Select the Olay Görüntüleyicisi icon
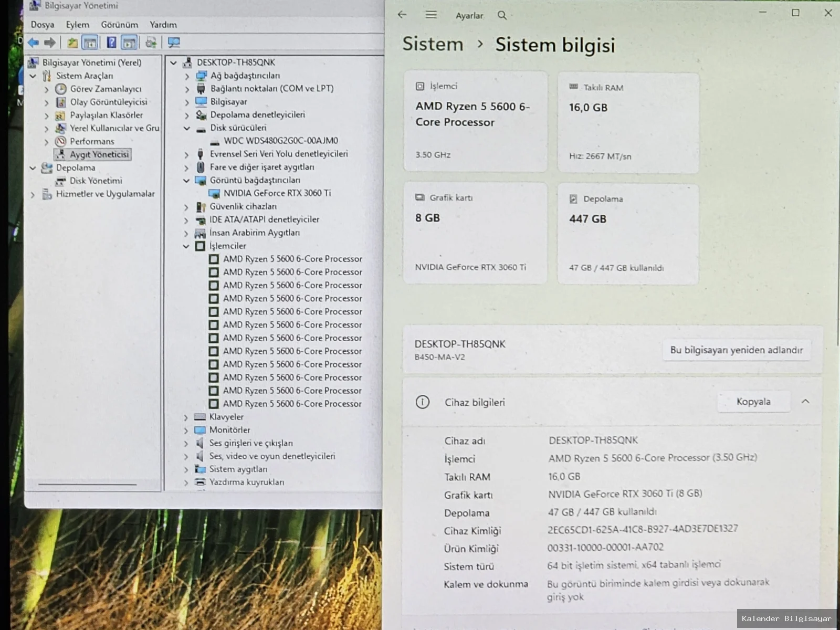Screen dimensions: 840x630 tap(61, 102)
